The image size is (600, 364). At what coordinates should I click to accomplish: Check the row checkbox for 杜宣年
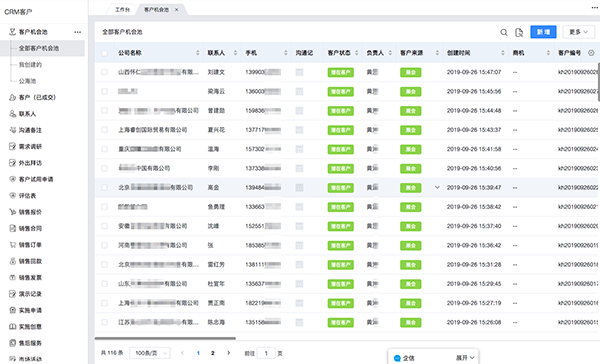[x=104, y=284]
